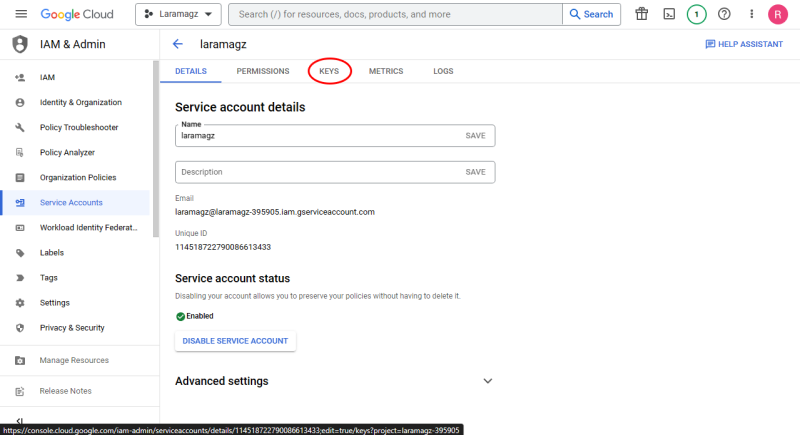Focus the resources search field
The height and width of the screenshot is (435, 800).
pyautogui.click(x=395, y=14)
